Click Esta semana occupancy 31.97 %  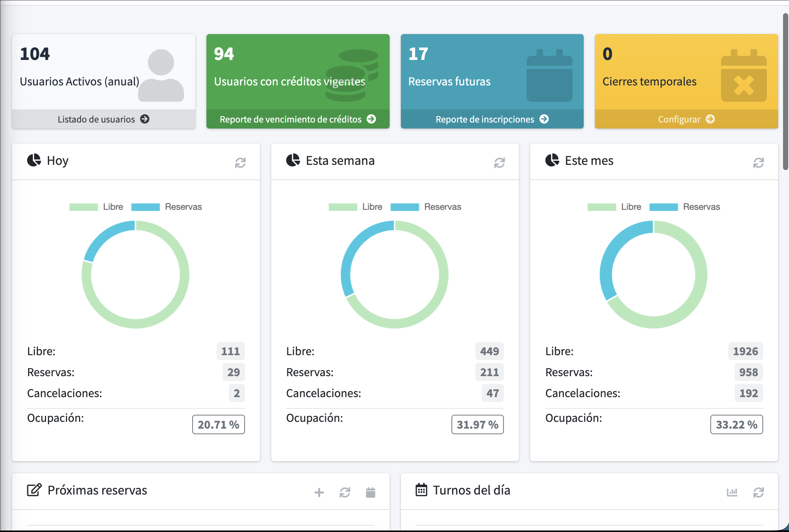[478, 424]
